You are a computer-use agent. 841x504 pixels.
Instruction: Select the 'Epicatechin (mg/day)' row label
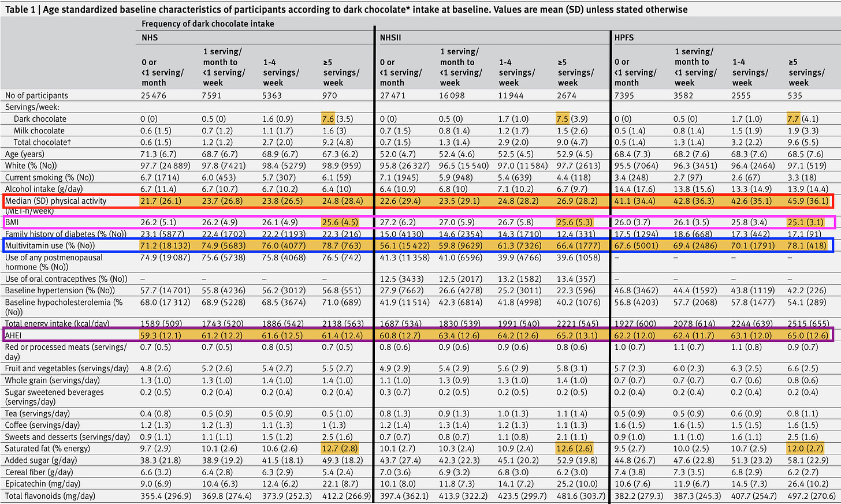[x=43, y=484]
